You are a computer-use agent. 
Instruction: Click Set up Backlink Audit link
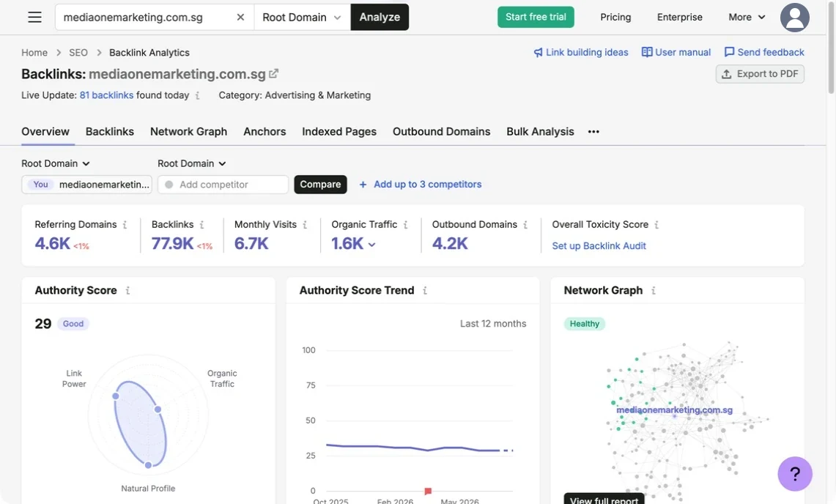[599, 246]
